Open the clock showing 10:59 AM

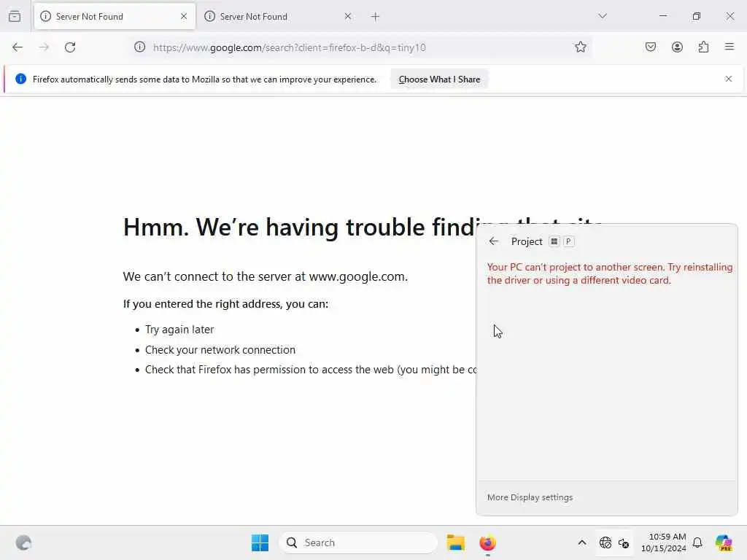(664, 542)
